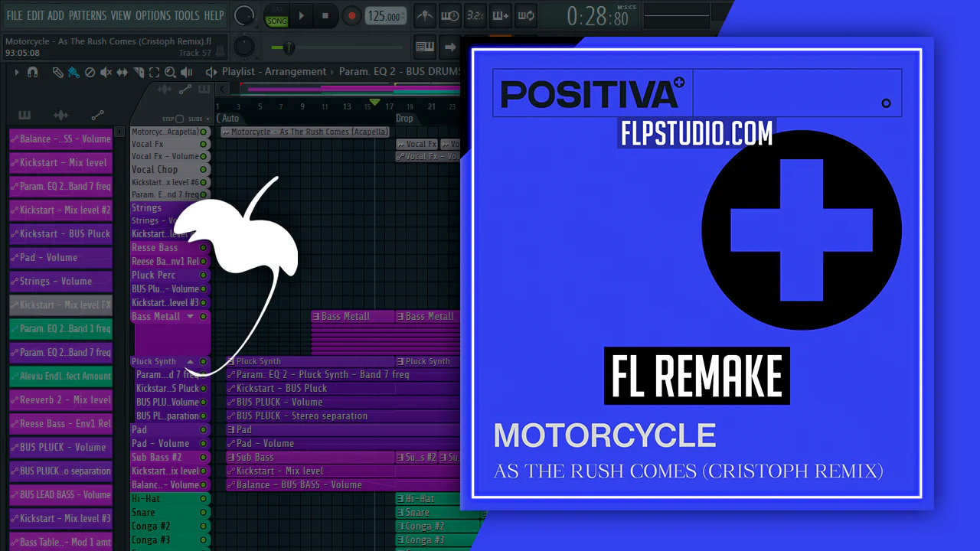Toggle typing keyboard to piano icon
980x551 pixels.
tap(425, 47)
